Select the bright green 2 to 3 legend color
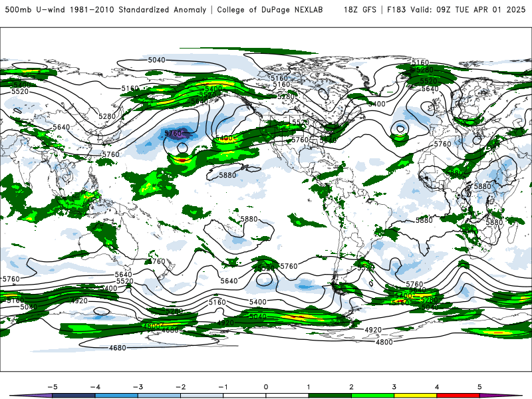532x399 pixels. [x=373, y=396]
